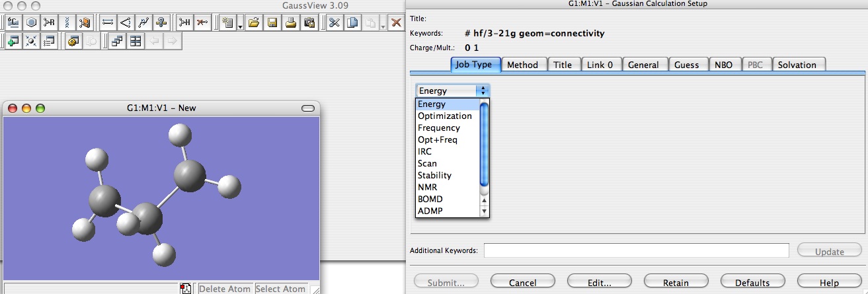
Task: Tile windows using the grid icon
Action: pyautogui.click(x=135, y=41)
